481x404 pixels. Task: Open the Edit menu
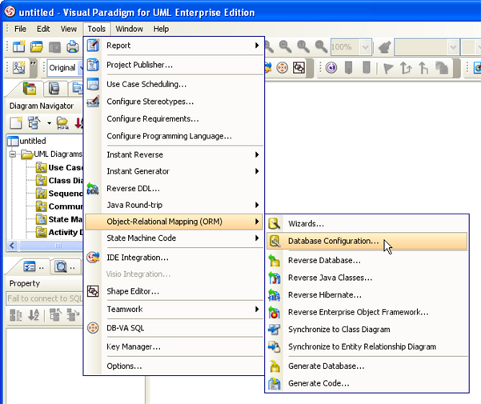tap(43, 29)
